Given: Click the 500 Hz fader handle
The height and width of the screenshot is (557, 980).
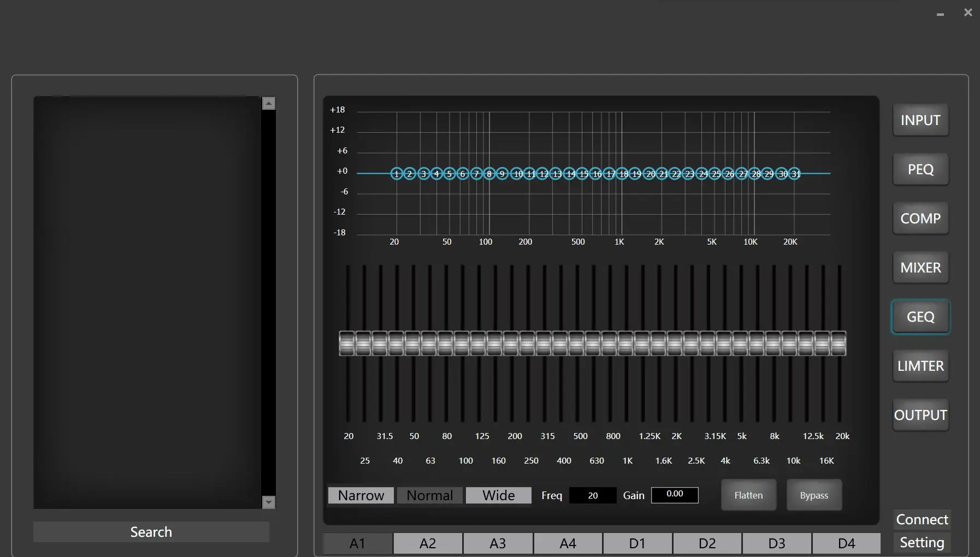Looking at the screenshot, I should pyautogui.click(x=576, y=343).
